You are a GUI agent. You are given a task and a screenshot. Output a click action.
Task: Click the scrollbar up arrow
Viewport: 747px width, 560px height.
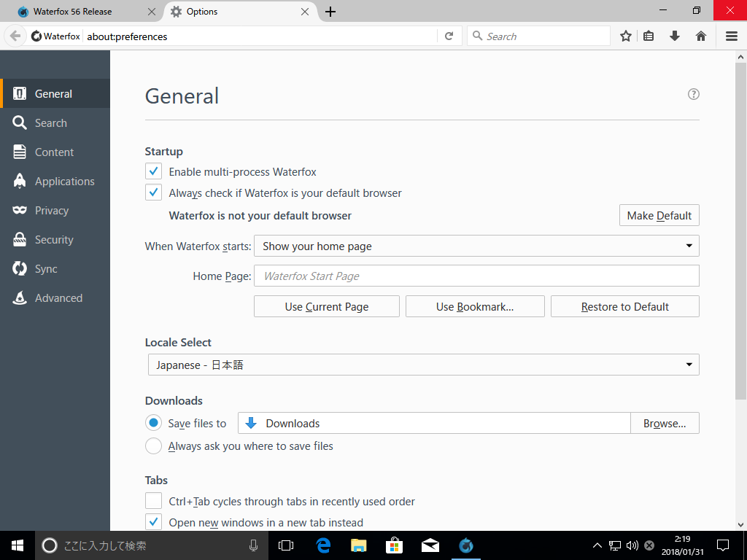click(x=740, y=57)
